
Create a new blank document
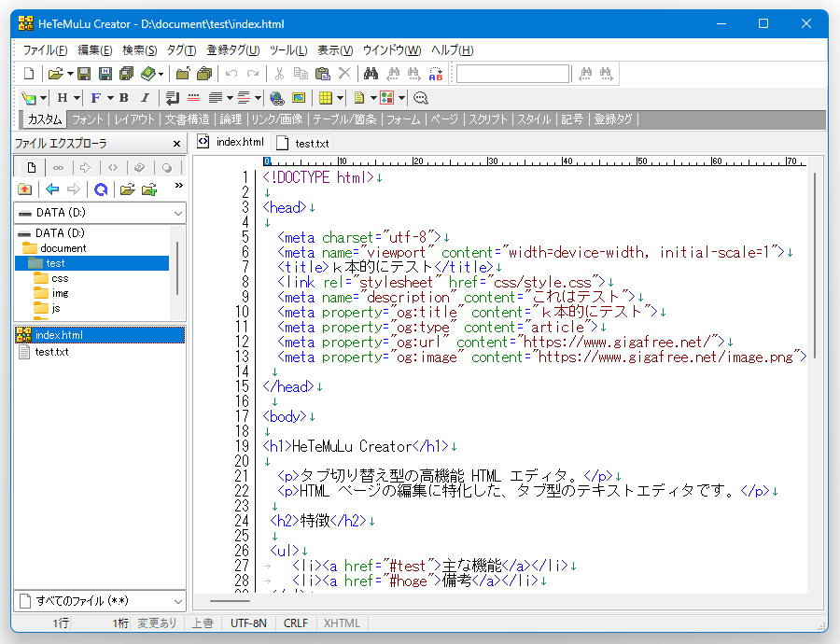point(29,74)
